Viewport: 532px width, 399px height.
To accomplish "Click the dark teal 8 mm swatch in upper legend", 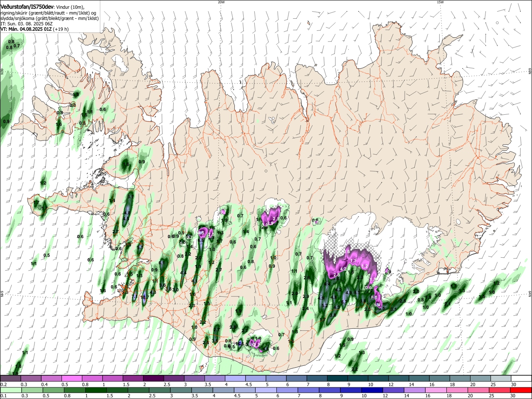I will point(337,379).
